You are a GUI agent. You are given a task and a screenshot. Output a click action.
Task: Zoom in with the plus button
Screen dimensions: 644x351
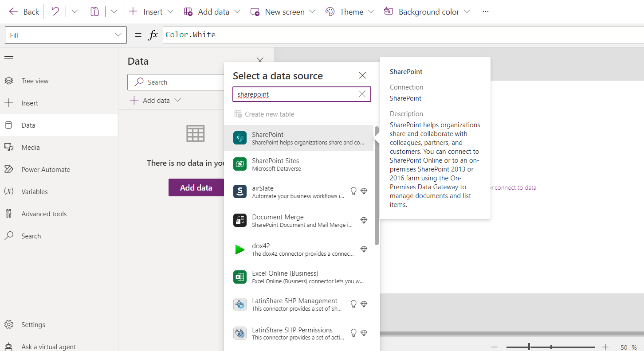(x=605, y=347)
